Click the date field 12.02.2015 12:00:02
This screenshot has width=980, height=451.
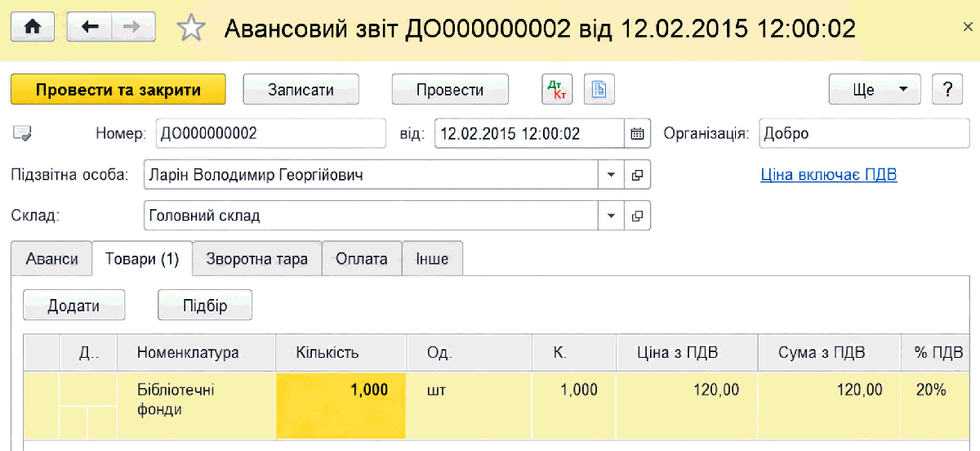click(530, 134)
